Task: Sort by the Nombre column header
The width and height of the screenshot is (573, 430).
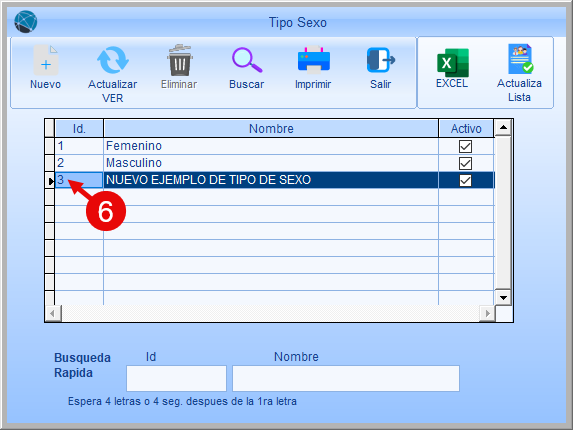Action: pos(271,129)
